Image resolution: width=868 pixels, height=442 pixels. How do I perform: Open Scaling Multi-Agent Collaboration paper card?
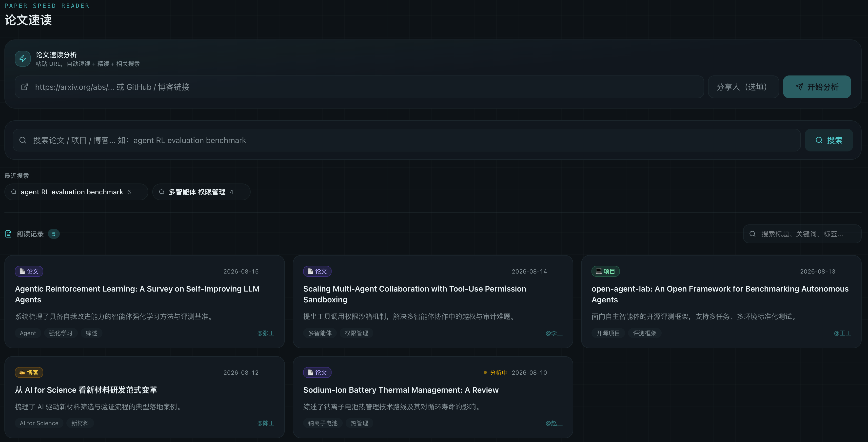(433, 302)
